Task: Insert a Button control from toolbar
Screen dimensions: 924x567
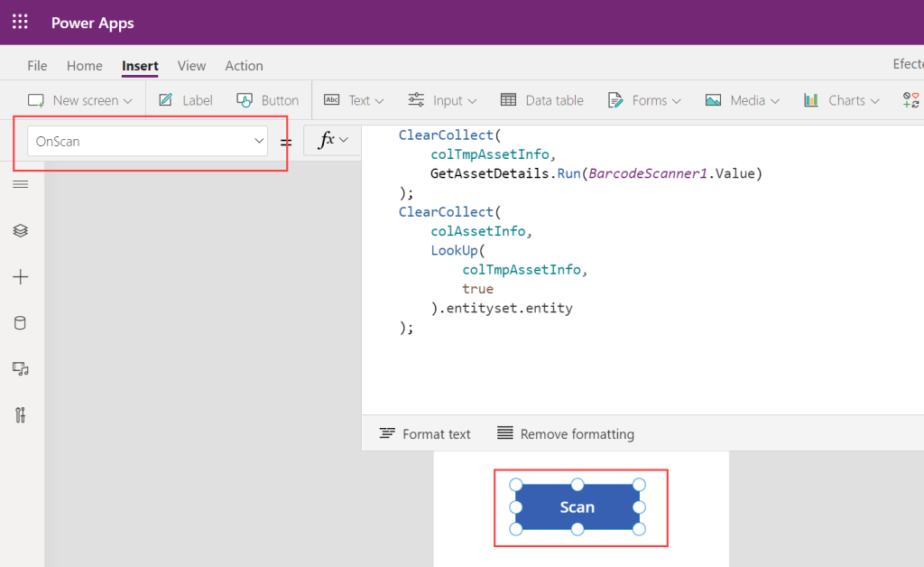Action: [267, 100]
